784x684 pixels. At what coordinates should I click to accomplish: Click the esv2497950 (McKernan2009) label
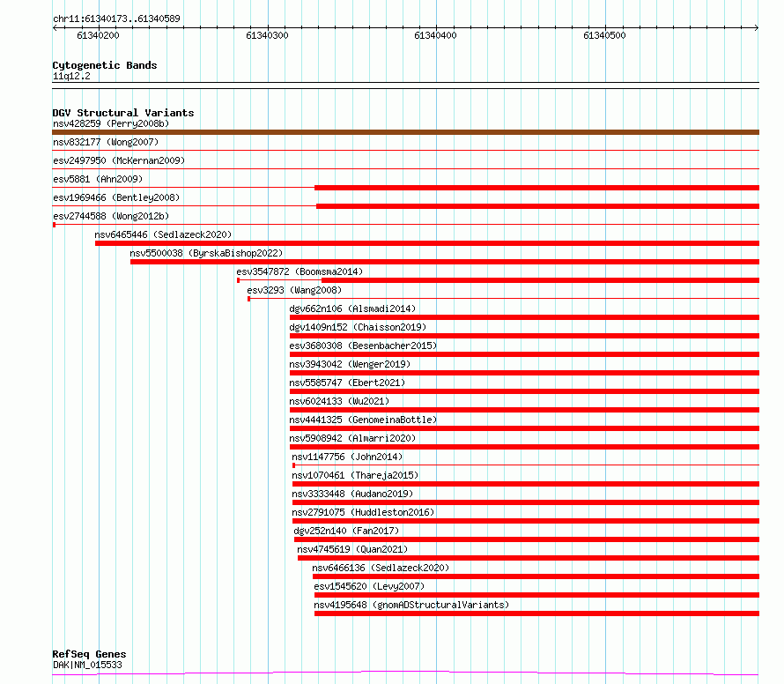(119, 160)
